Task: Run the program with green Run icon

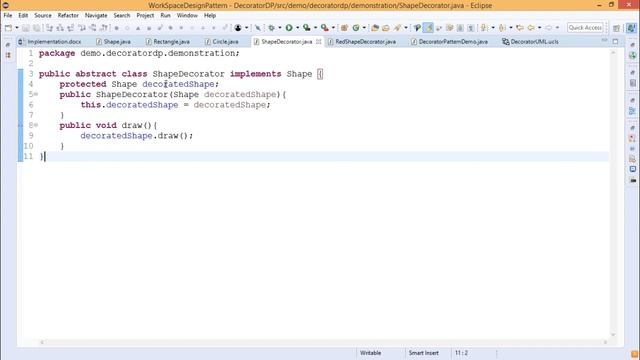Action: 289,28
